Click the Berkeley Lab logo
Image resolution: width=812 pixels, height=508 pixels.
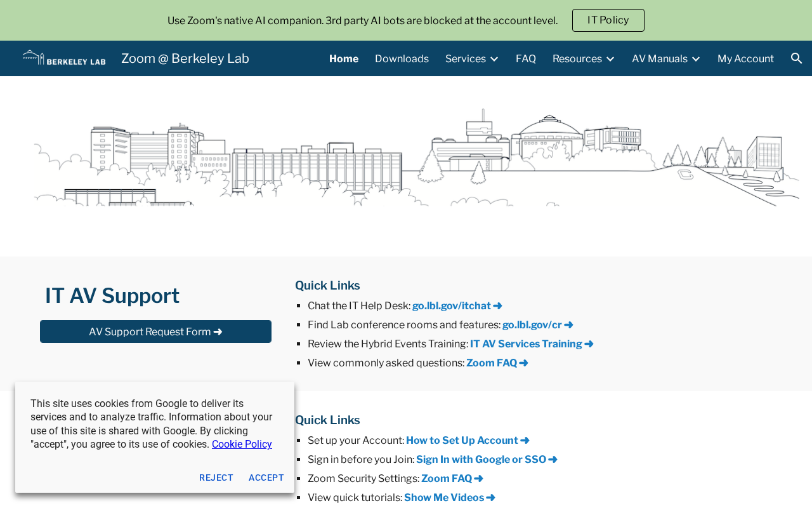click(64, 58)
